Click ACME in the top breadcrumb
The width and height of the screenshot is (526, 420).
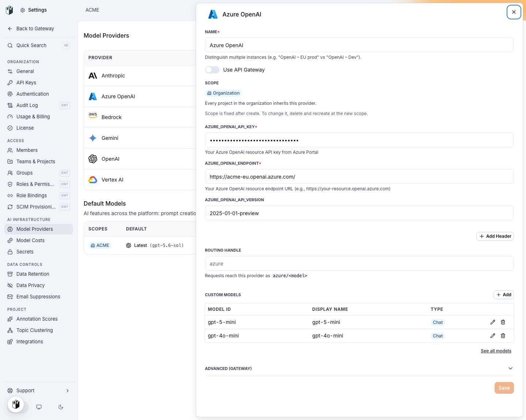[x=92, y=10]
